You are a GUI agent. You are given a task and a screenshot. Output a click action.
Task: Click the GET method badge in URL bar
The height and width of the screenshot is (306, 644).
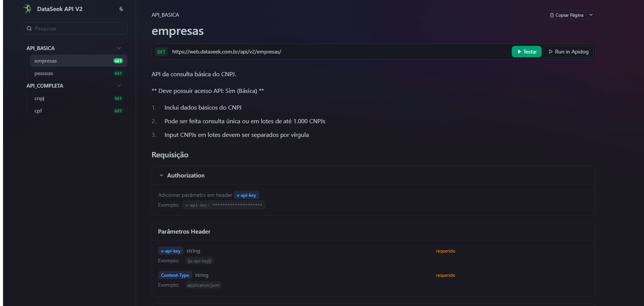click(x=161, y=52)
